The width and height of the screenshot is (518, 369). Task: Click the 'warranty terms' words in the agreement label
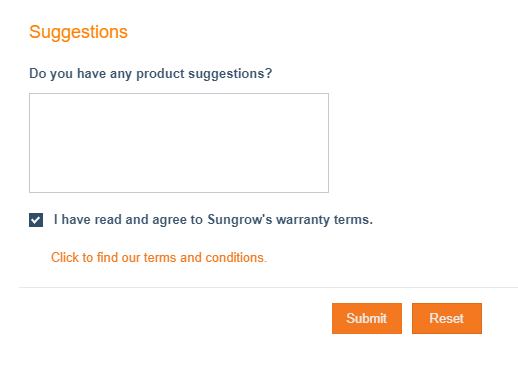tap(324, 220)
